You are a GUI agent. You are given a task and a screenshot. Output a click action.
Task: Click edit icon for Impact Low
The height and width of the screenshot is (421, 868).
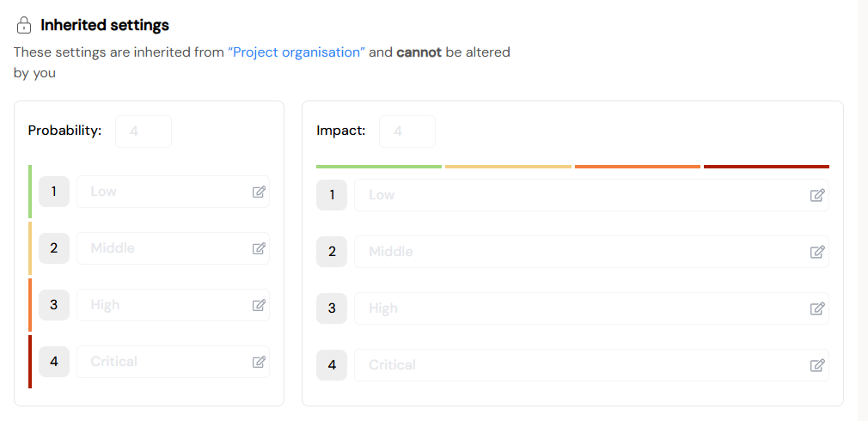coord(817,195)
